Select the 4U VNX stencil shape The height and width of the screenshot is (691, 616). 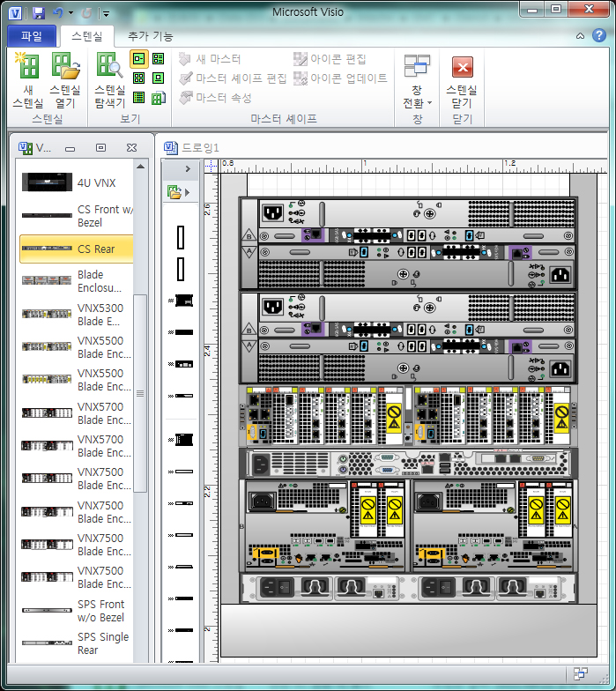point(76,182)
